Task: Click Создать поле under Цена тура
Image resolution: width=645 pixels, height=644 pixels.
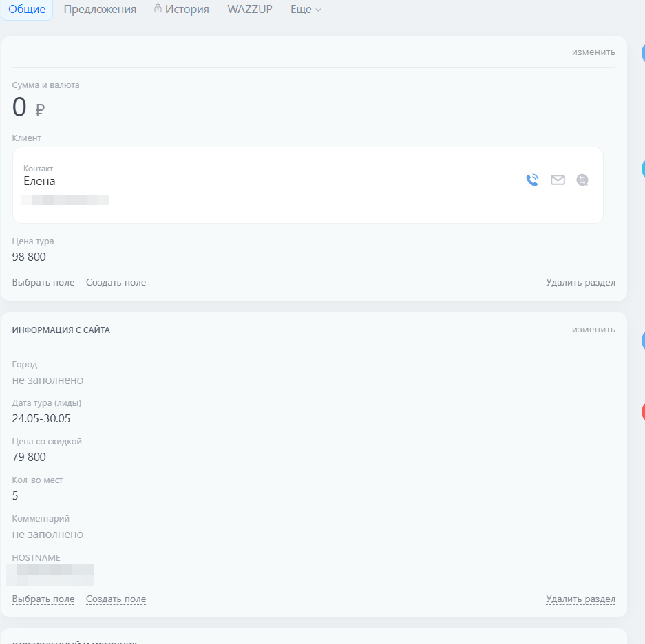Action: [116, 283]
